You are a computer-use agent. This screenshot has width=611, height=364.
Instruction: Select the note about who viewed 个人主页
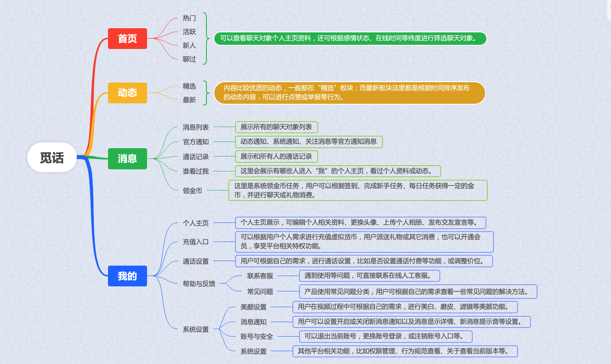tap(338, 171)
